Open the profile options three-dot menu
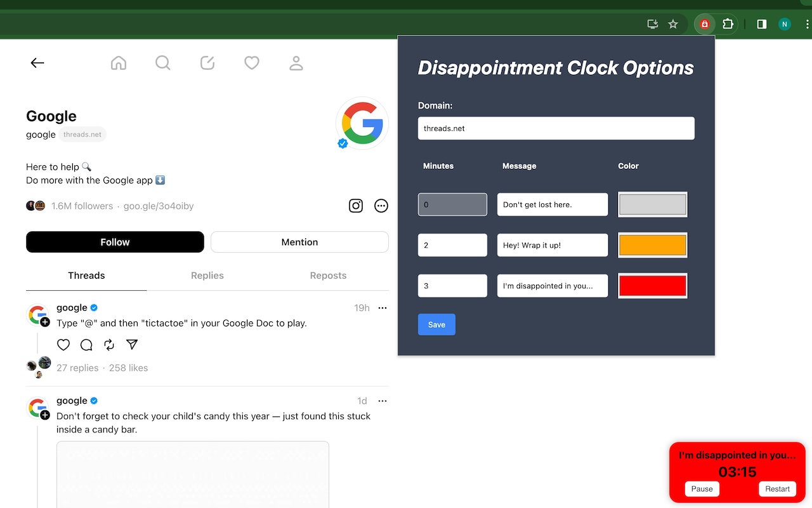The image size is (812, 508). [x=381, y=205]
